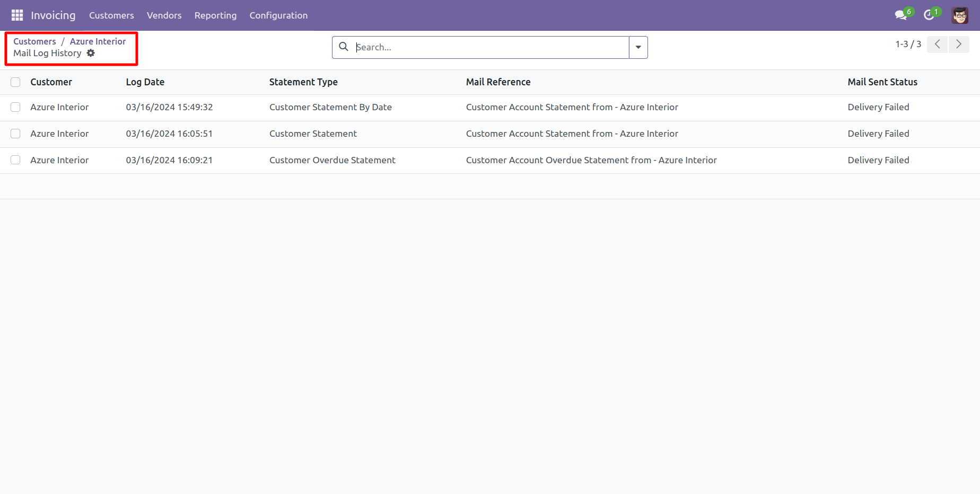The width and height of the screenshot is (980, 494).
Task: Click the 1-3 / 3 pager counter
Action: (908, 44)
